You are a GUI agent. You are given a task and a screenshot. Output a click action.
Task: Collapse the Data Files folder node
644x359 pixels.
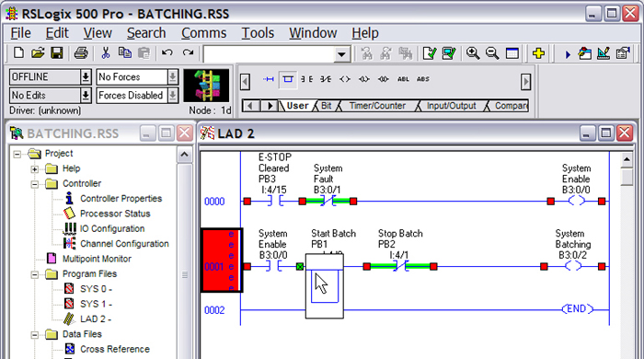[x=35, y=335]
